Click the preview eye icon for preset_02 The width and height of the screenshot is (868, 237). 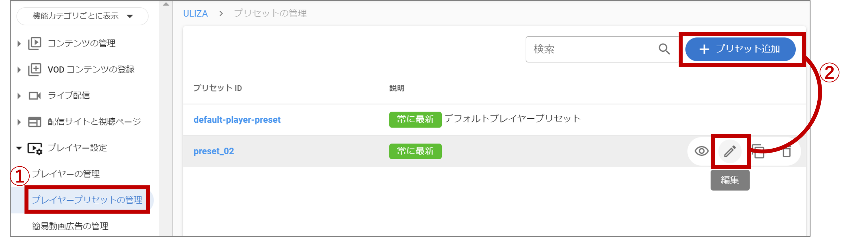tap(701, 151)
